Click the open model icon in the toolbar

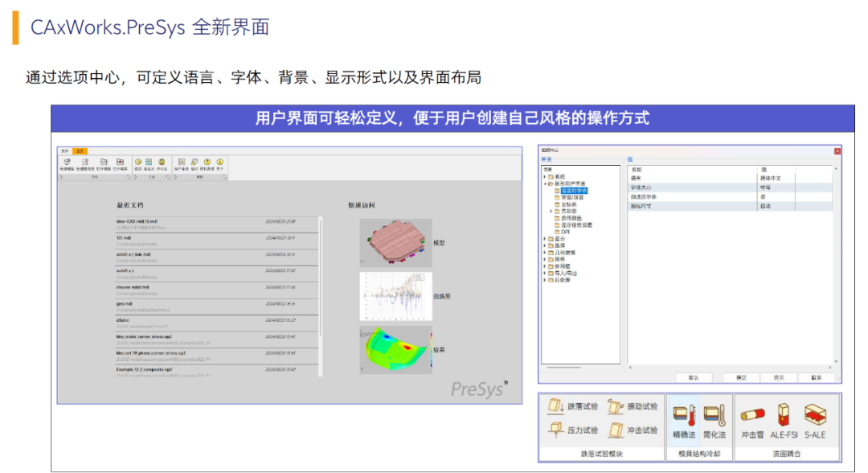pyautogui.click(x=104, y=162)
